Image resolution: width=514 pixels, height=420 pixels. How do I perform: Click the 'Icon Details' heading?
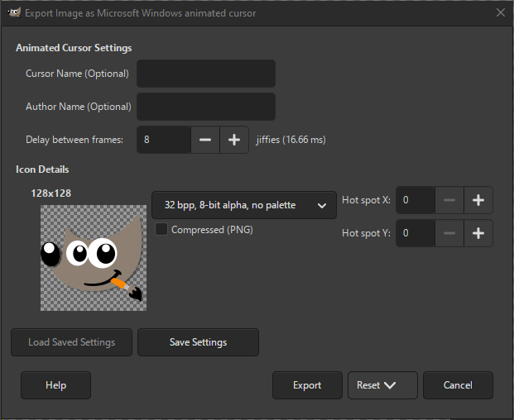coord(42,169)
